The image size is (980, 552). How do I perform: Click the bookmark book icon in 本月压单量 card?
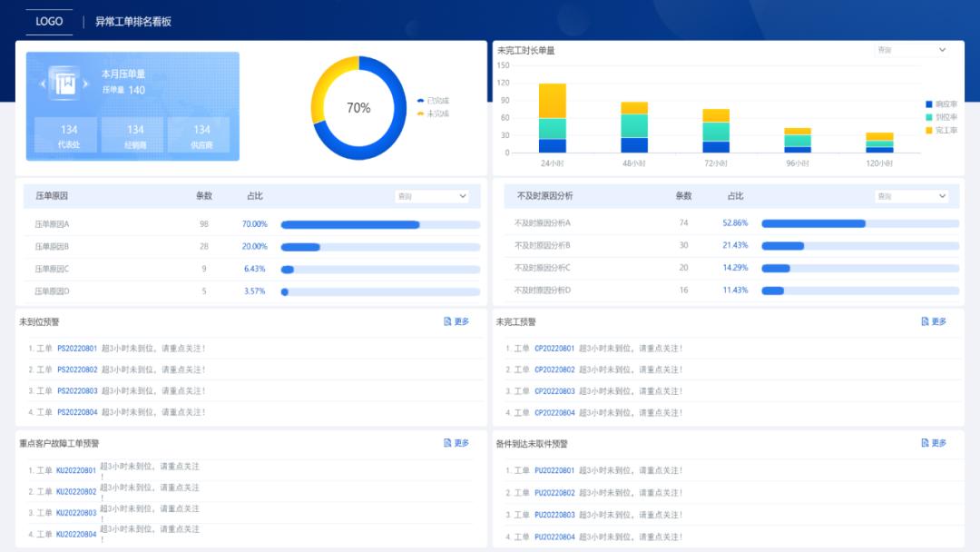click(64, 84)
